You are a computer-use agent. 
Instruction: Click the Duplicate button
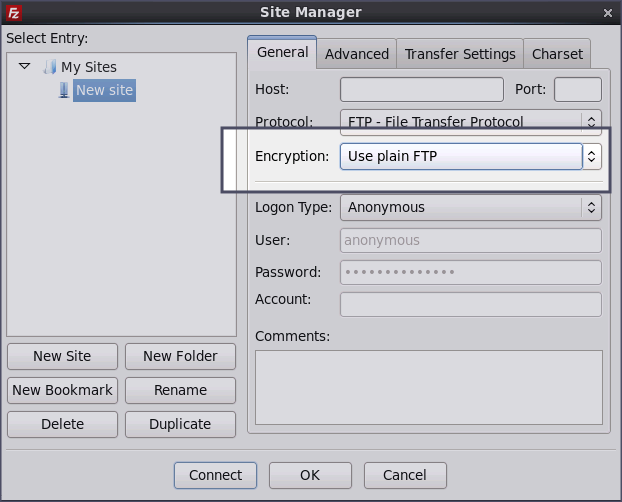[x=180, y=424]
